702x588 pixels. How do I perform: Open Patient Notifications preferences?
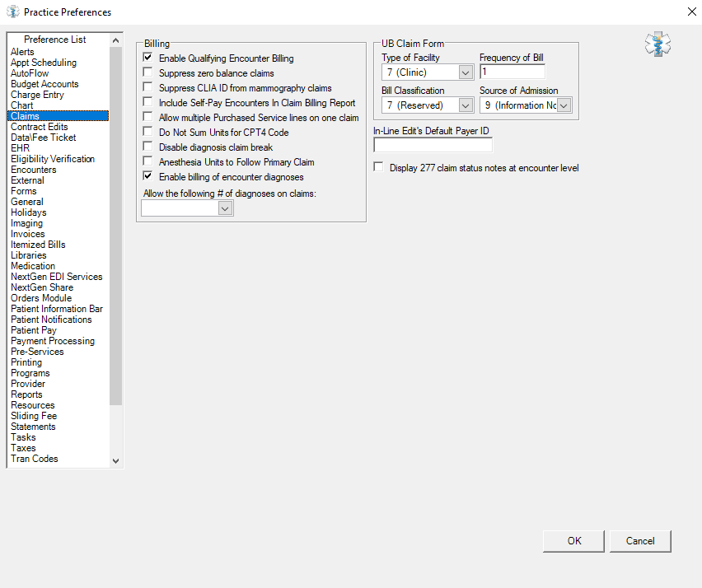[x=51, y=320]
